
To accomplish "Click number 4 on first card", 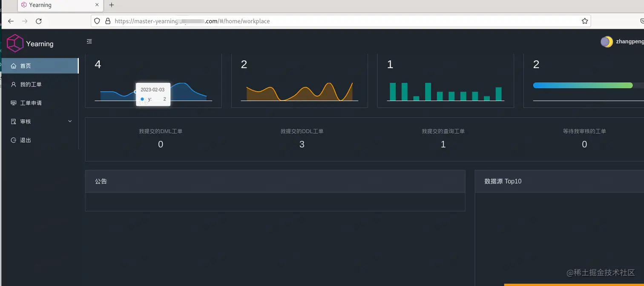I will pyautogui.click(x=98, y=64).
